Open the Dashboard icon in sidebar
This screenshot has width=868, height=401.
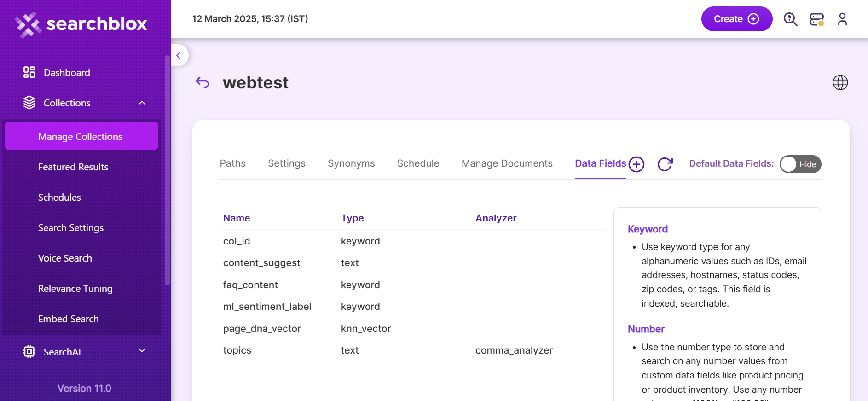[29, 72]
